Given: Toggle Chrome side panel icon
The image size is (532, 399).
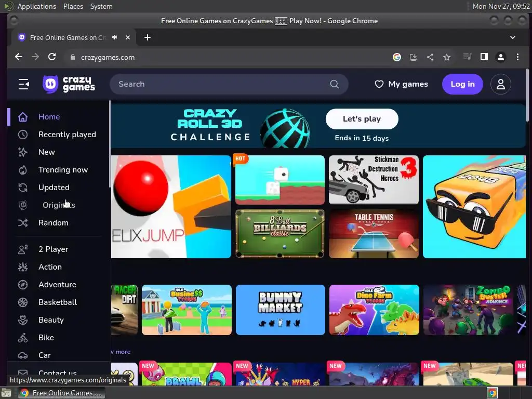Looking at the screenshot, I should [484, 57].
